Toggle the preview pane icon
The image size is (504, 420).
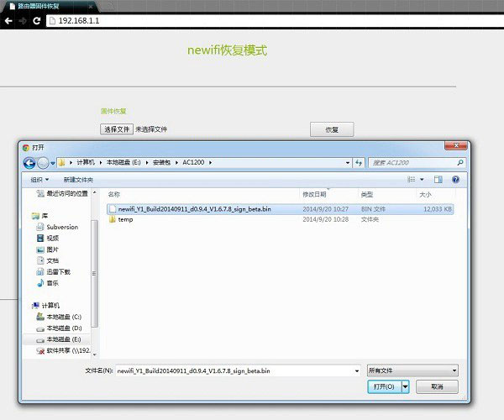[x=438, y=179]
